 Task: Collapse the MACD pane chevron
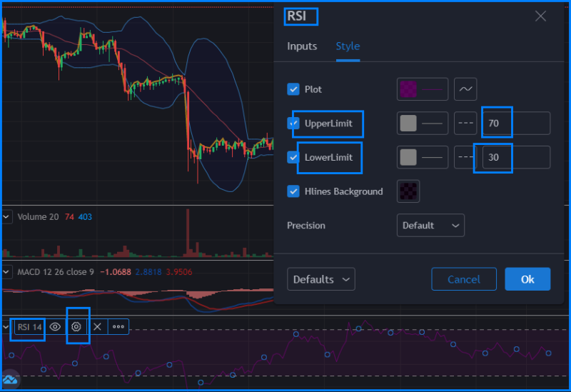(6, 272)
